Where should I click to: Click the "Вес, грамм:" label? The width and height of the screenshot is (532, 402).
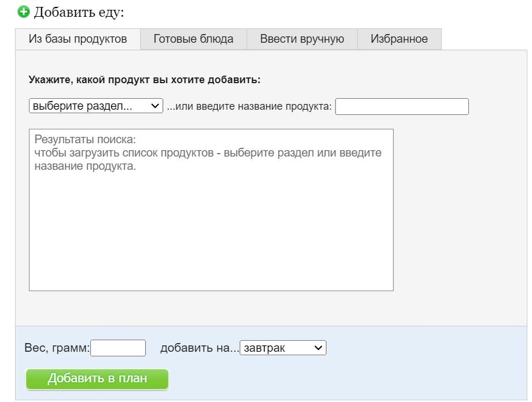click(x=57, y=348)
